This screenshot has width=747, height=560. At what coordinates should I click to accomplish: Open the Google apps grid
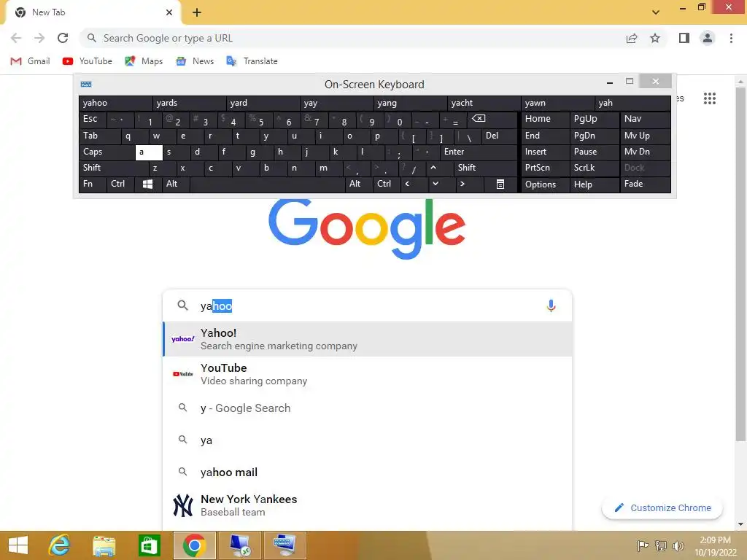(x=709, y=98)
